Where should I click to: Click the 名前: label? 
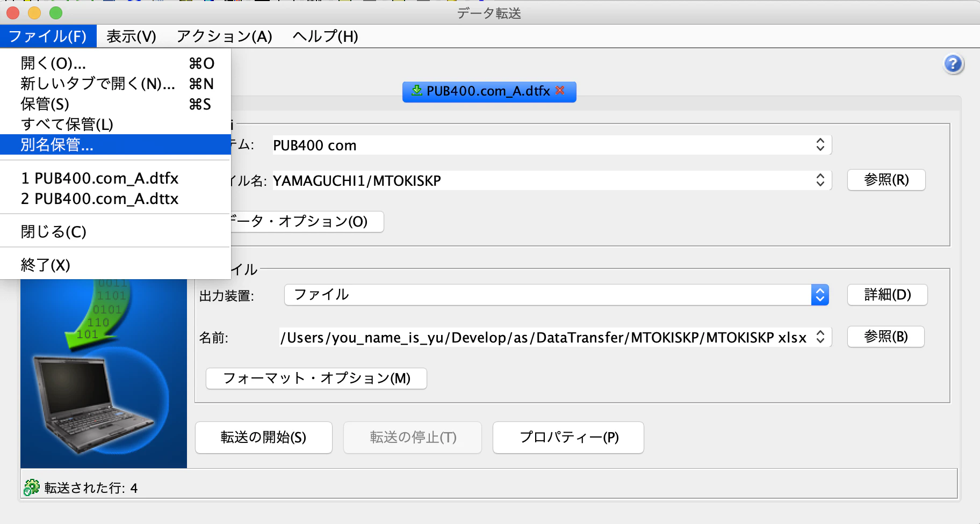pyautogui.click(x=213, y=338)
